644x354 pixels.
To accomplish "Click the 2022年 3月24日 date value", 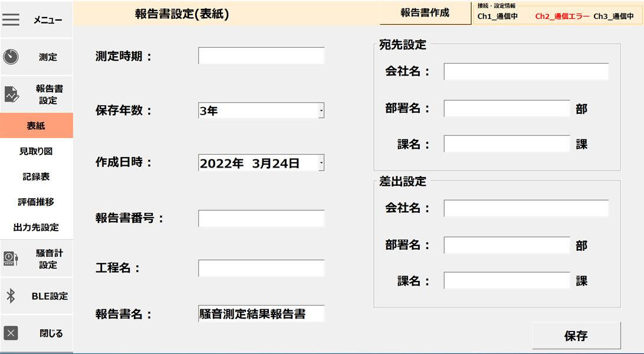I will 249,163.
